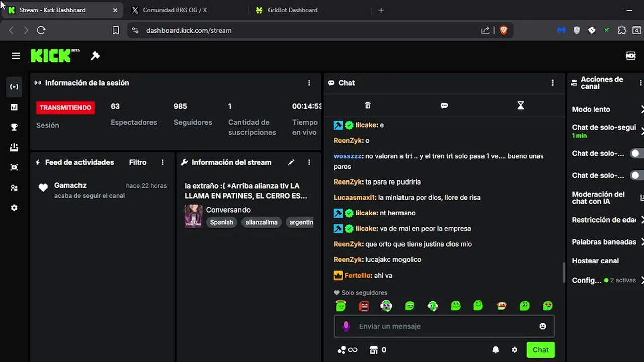Open the stream section in left sidebar
Image resolution: width=644 pixels, height=362 pixels.
pyautogui.click(x=14, y=87)
